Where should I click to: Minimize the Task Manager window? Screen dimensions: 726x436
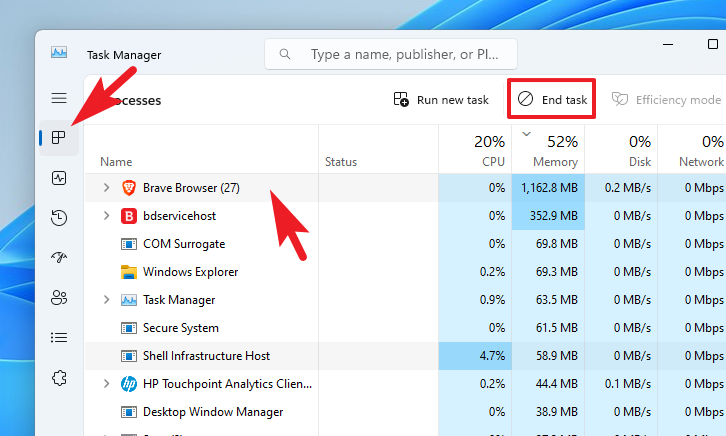pos(668,45)
